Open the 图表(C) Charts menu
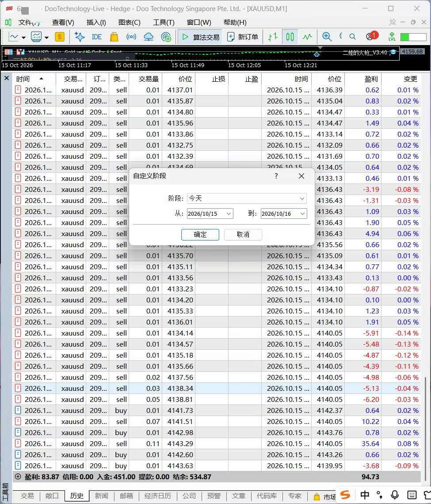Viewport: 431px width, 504px height. click(x=129, y=22)
